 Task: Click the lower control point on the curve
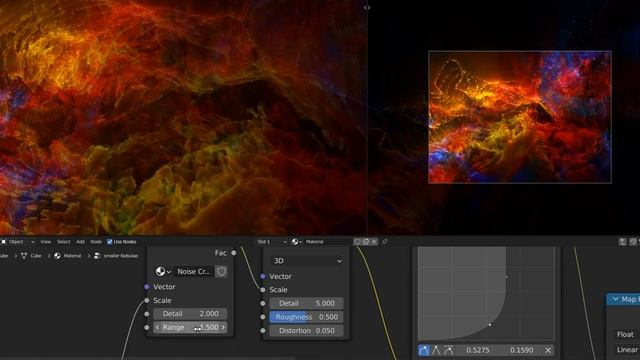[x=490, y=325]
